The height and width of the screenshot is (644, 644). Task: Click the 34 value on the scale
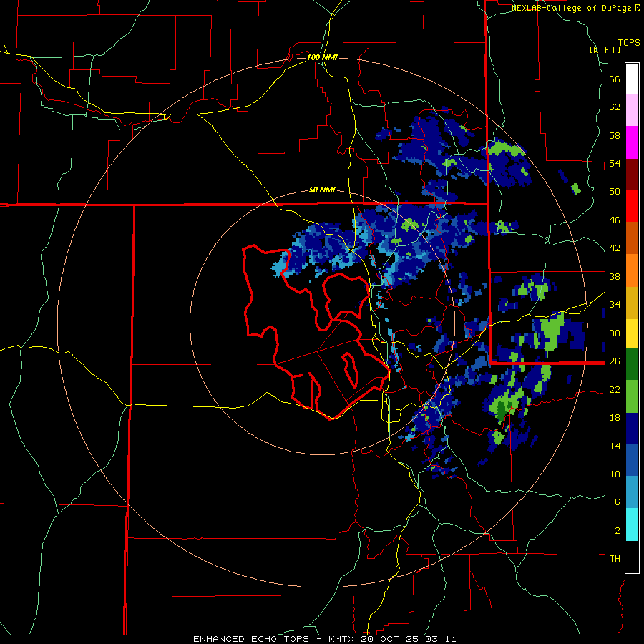pos(615,304)
